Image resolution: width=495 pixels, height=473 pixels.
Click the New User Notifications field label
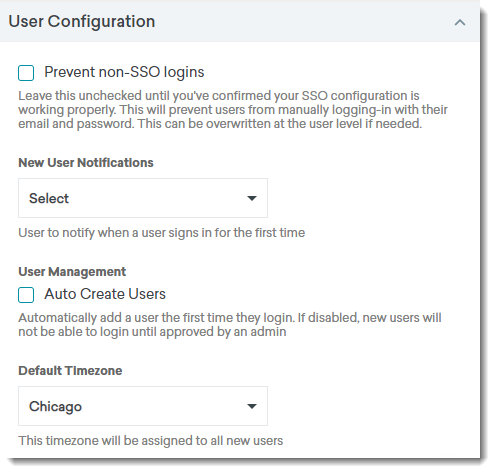86,163
